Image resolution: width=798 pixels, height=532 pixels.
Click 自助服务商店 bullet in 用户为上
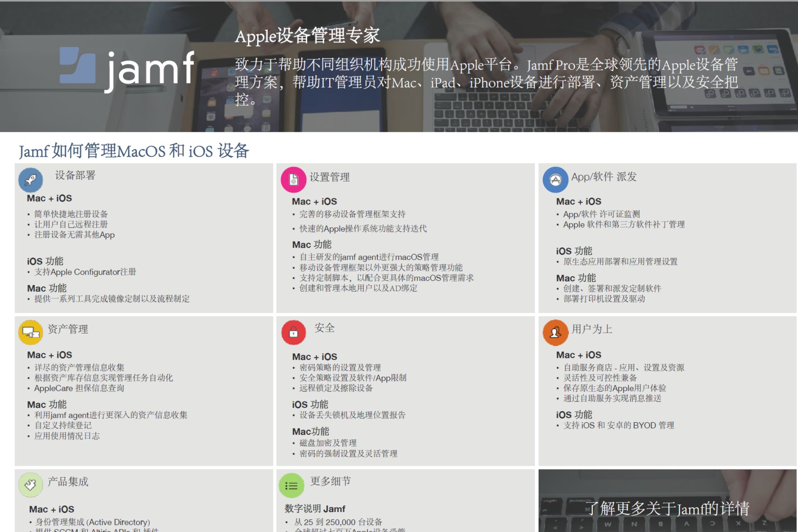(x=624, y=367)
